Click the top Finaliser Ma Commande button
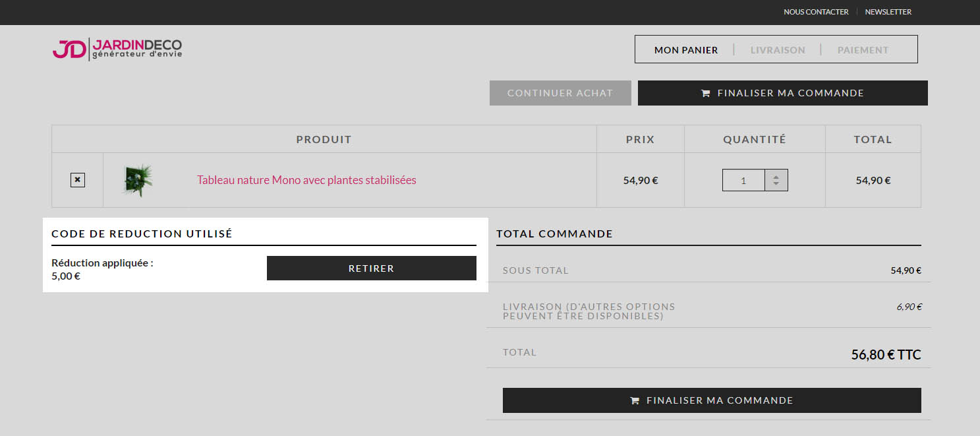This screenshot has height=436, width=980. [783, 93]
